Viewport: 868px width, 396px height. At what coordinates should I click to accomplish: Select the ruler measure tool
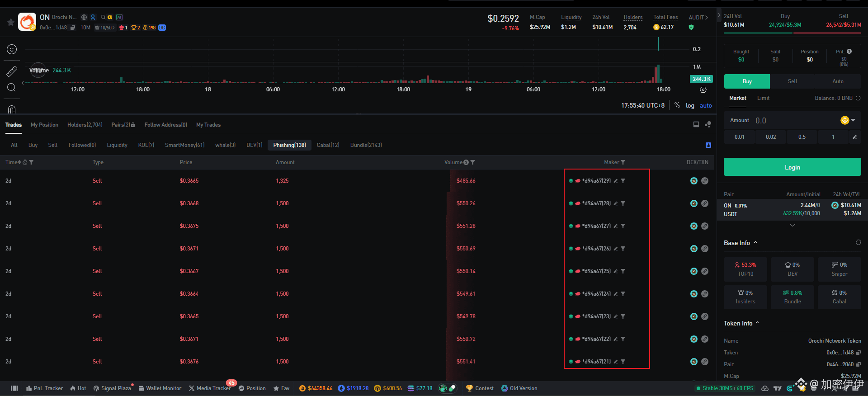coord(12,71)
